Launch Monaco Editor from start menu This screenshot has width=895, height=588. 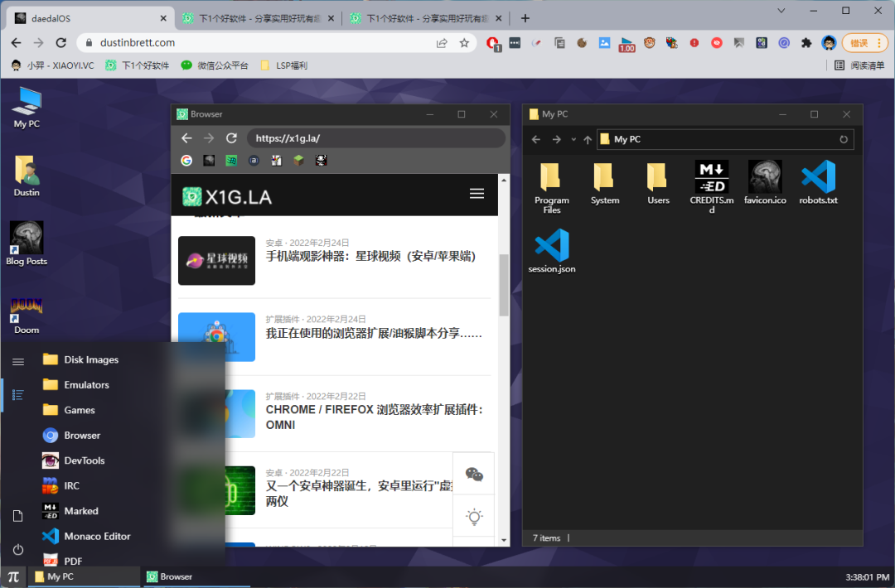click(97, 536)
